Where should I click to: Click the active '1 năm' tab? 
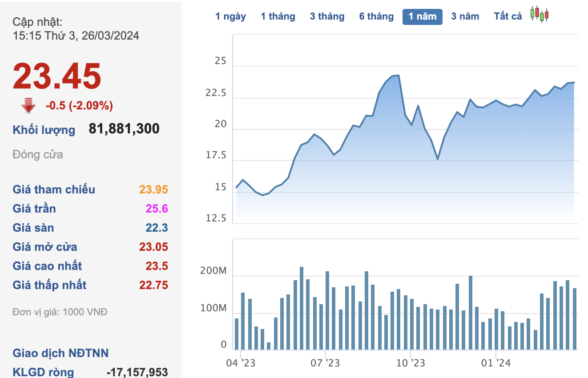pos(422,16)
